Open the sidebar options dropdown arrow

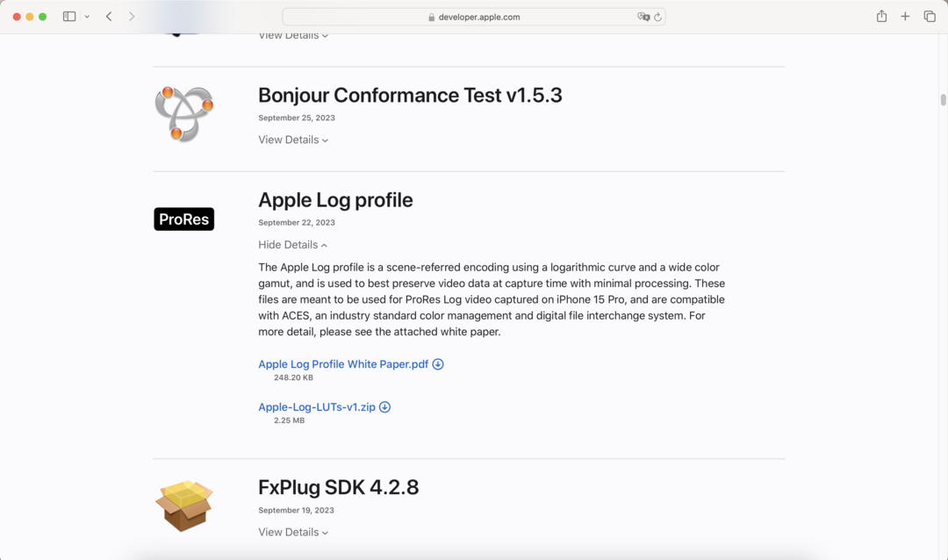click(87, 17)
